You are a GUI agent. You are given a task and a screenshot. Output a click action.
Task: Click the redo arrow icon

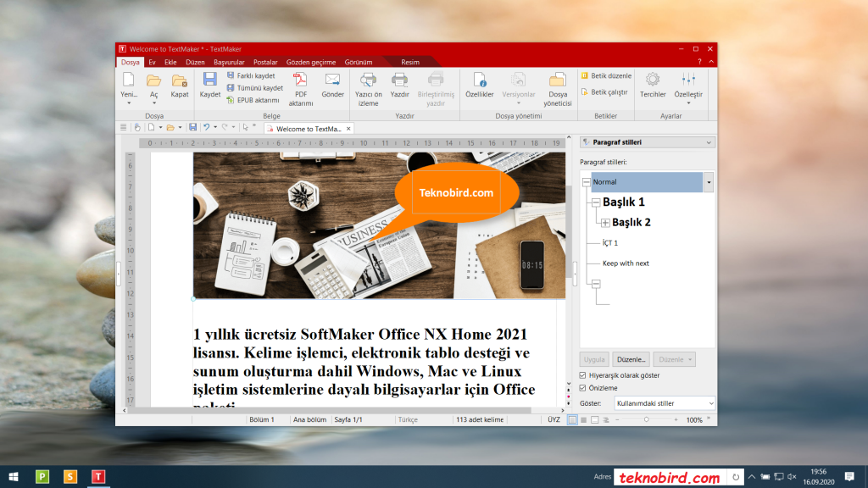coord(225,127)
